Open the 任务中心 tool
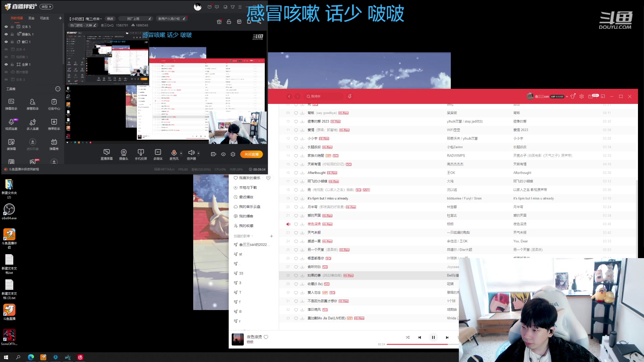 click(54, 104)
